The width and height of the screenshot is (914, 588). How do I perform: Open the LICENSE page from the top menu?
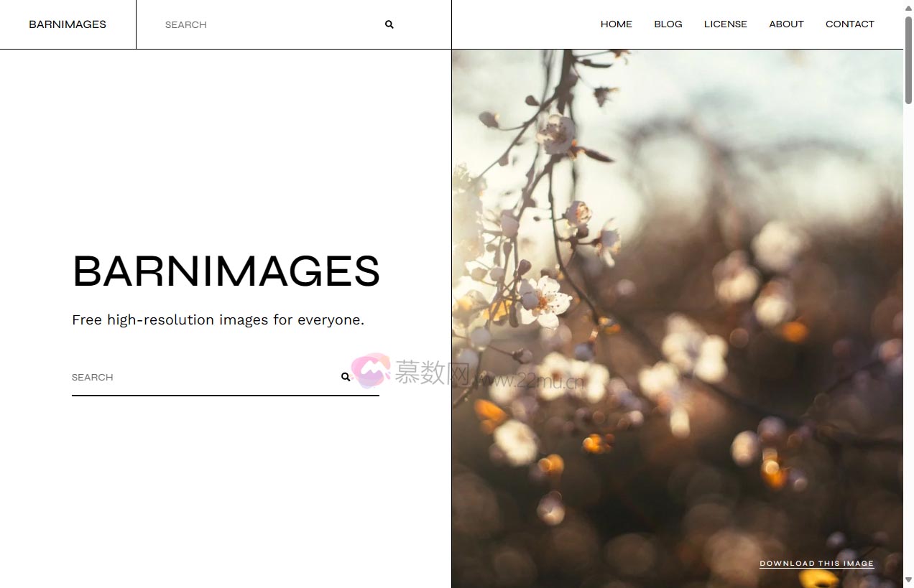click(x=725, y=24)
